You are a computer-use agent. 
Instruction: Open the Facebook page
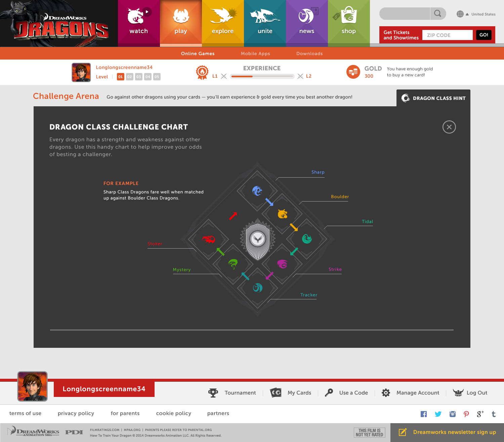[424, 414]
